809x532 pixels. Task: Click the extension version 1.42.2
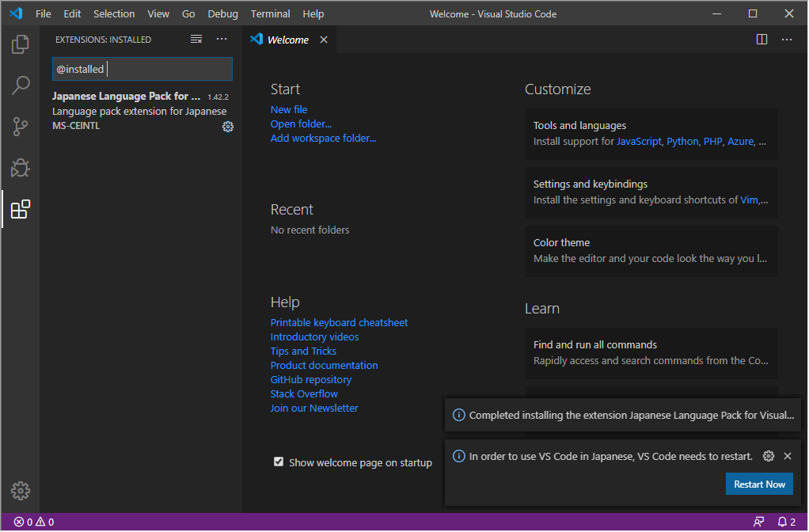(218, 97)
